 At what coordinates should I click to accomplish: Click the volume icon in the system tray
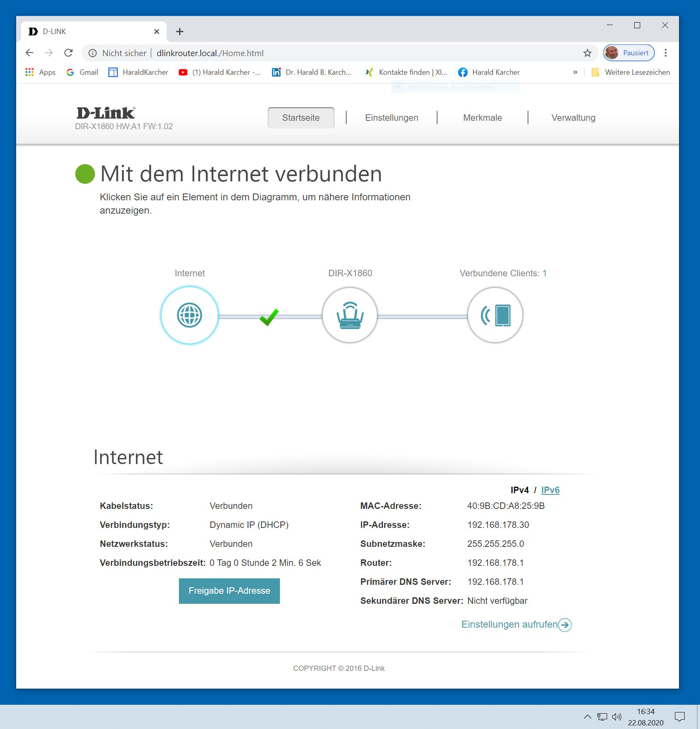pyautogui.click(x=616, y=716)
